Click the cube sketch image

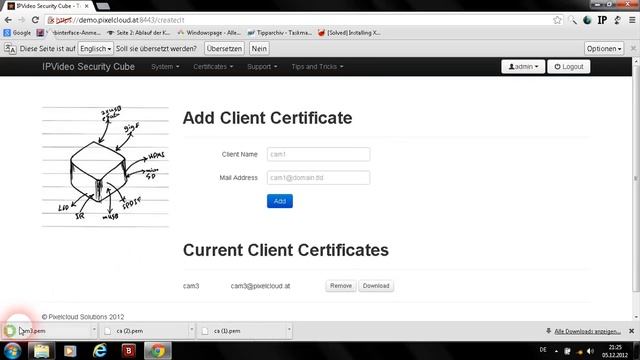coord(105,166)
